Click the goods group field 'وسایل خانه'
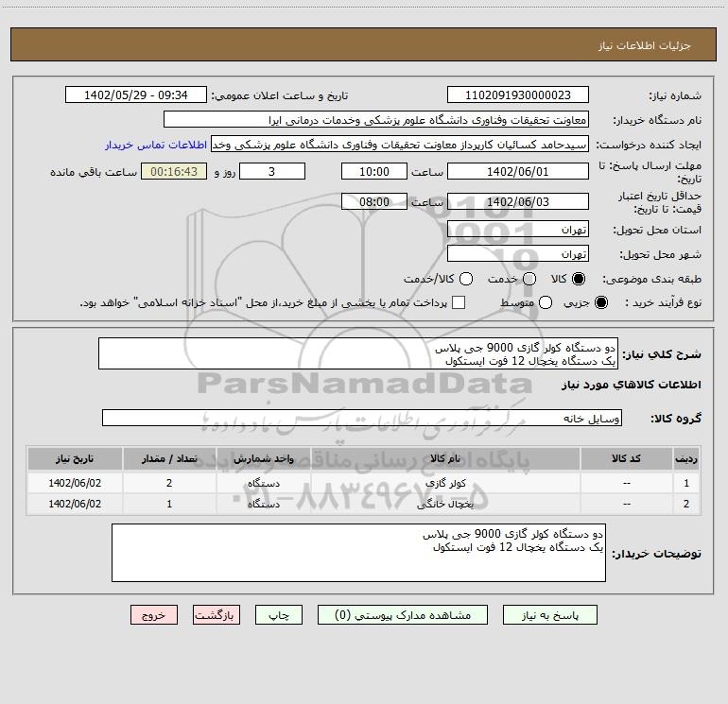728x704 pixels. pyautogui.click(x=362, y=418)
